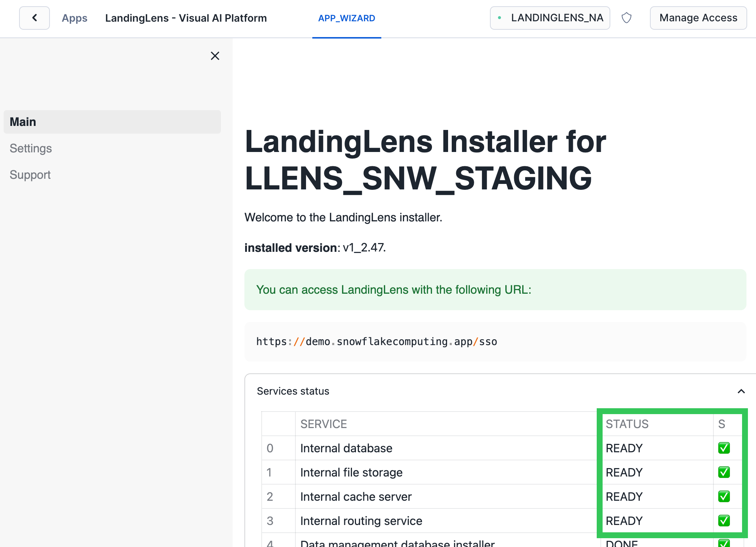Click the green status dot beside LANDINGLENS_NA

[500, 18]
